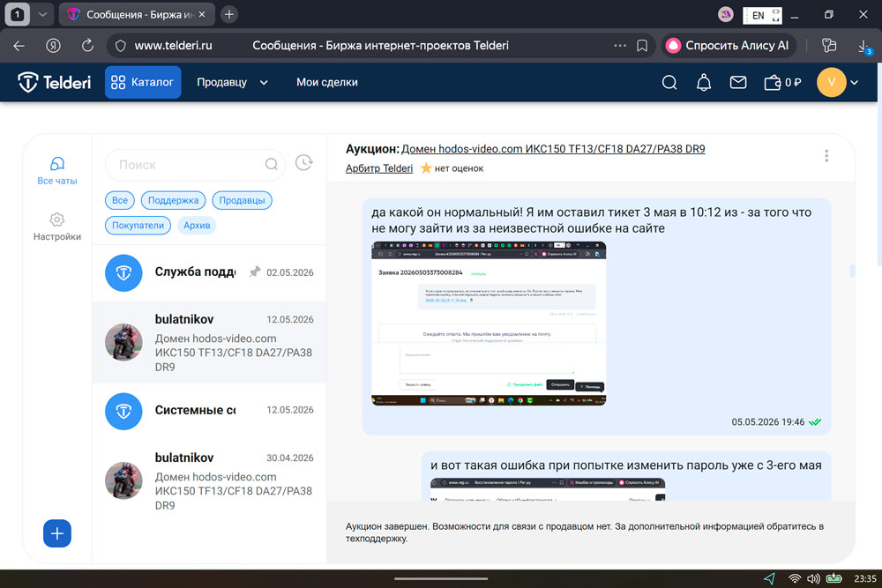Open the Каталог button
This screenshot has width=882, height=588.
pyautogui.click(x=143, y=82)
